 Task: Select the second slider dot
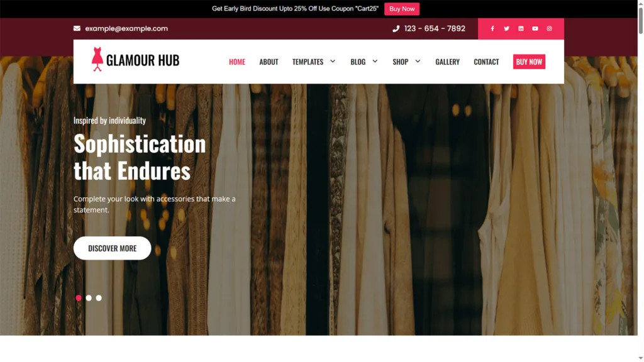coord(89,298)
